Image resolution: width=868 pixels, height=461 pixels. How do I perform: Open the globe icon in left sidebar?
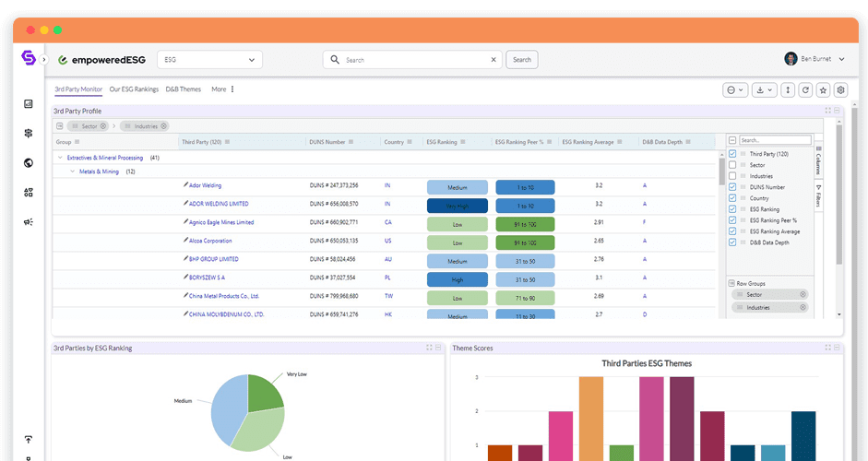[29, 162]
